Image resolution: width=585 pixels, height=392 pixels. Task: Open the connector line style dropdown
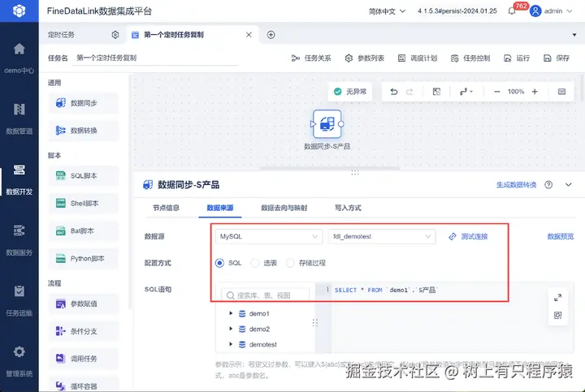[x=466, y=92]
